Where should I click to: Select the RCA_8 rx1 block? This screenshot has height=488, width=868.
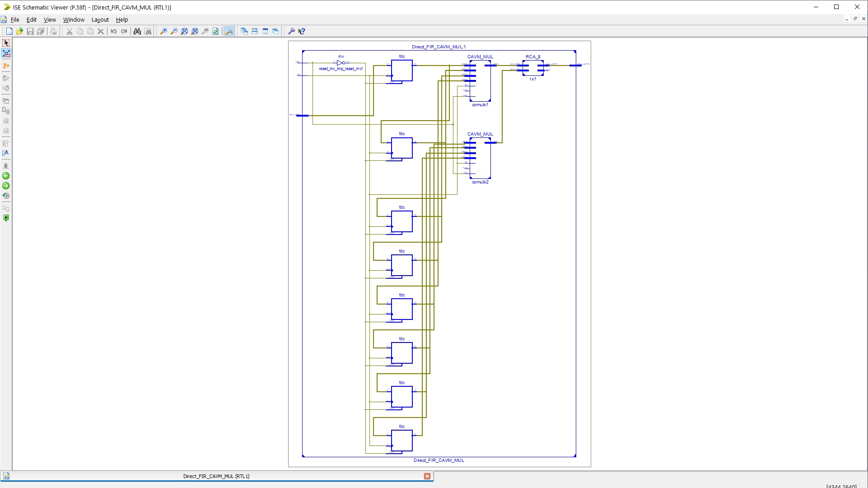[x=533, y=68]
